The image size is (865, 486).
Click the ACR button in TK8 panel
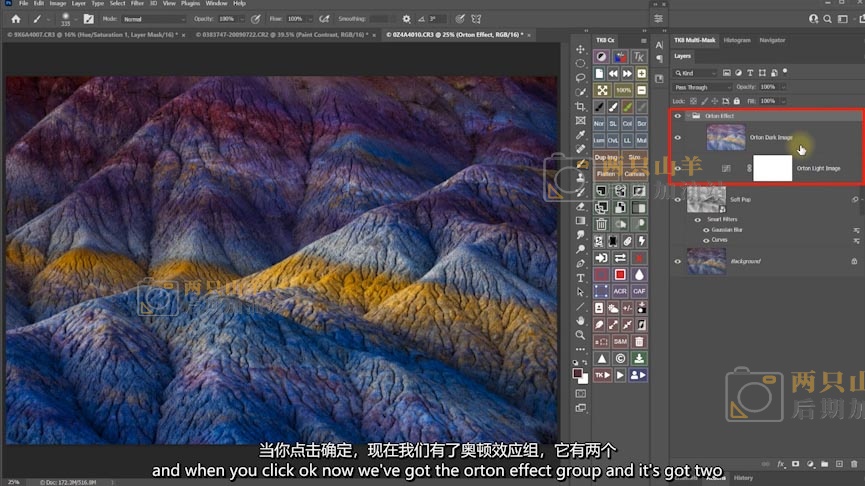pyautogui.click(x=619, y=291)
